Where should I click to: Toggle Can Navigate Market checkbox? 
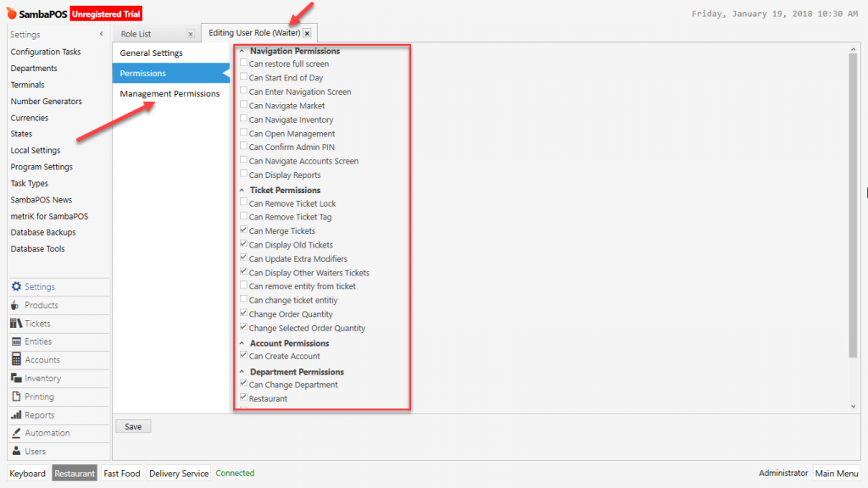coord(243,104)
